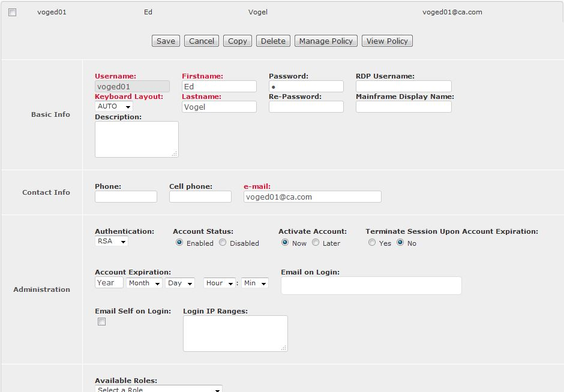Enable Email Self on Login checkbox
This screenshot has height=392, width=564.
point(102,322)
